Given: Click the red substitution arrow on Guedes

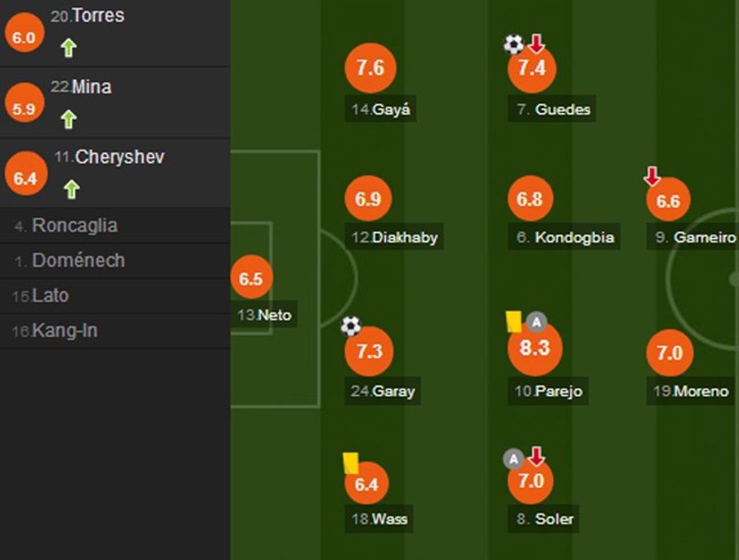Looking at the screenshot, I should point(536,44).
